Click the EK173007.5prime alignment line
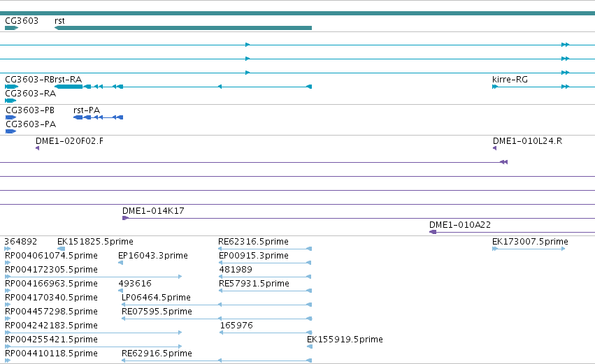This screenshot has height=364, width=595. pos(529,249)
